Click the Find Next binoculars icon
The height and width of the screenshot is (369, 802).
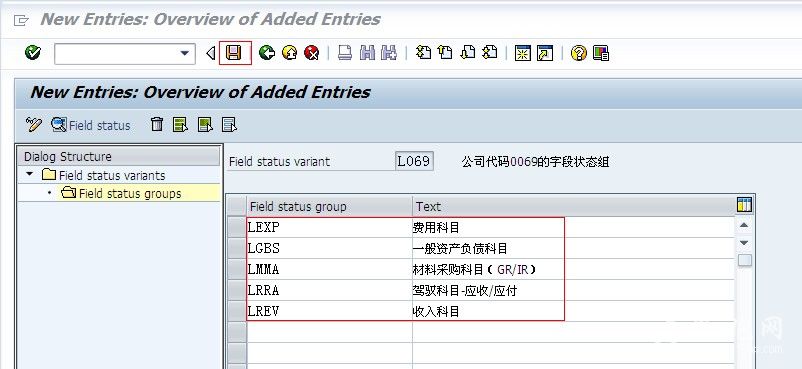pos(389,53)
